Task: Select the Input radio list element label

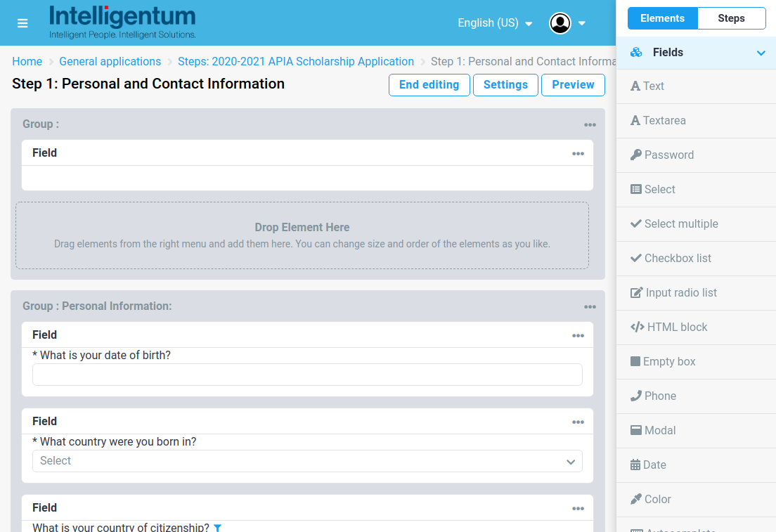Action: pos(682,292)
